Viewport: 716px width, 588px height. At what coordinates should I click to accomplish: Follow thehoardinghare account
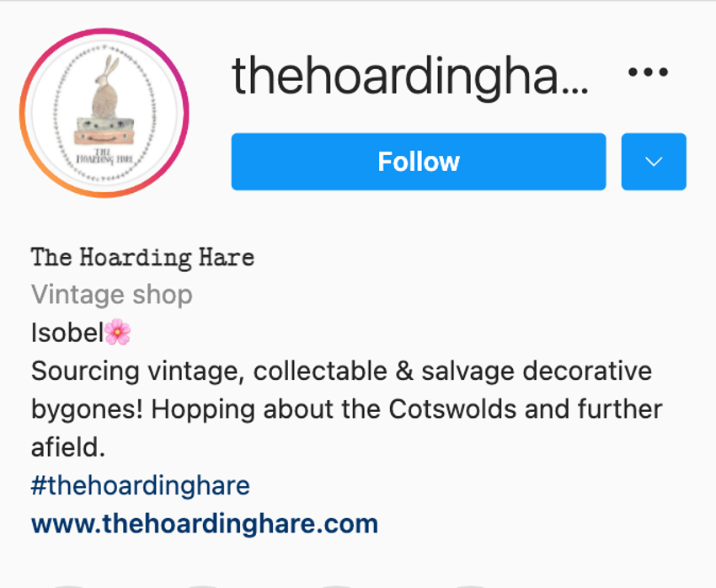(419, 162)
